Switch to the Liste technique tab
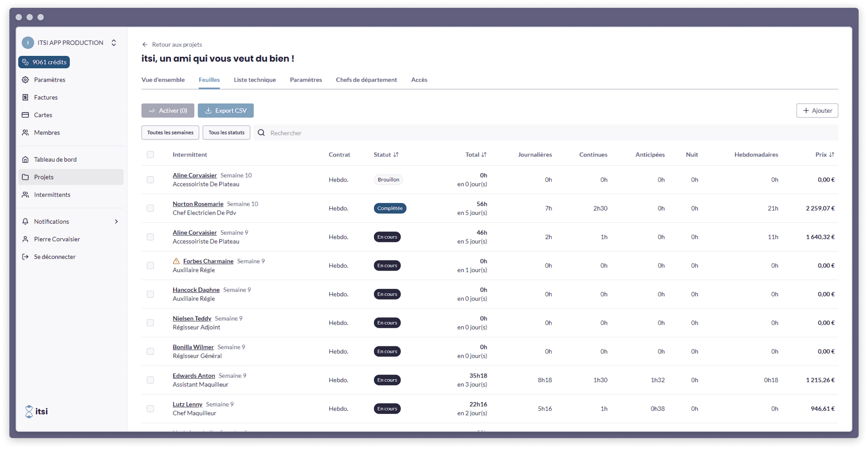868x449 pixels. click(254, 80)
